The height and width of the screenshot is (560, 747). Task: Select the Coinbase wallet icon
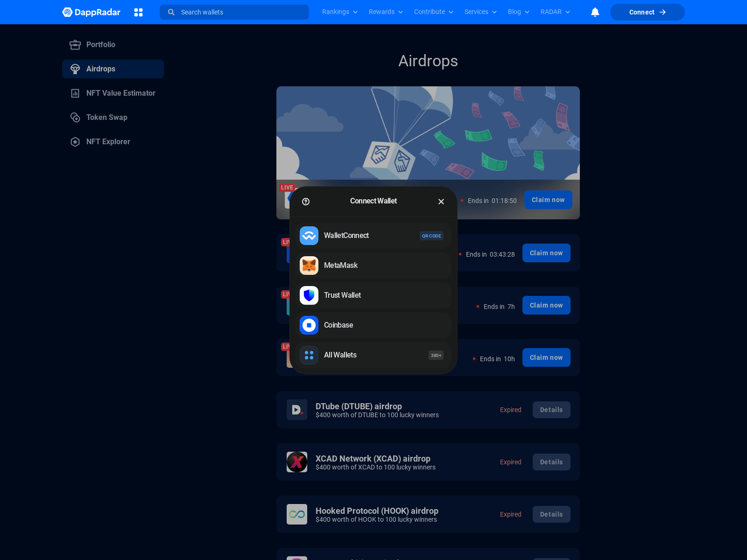pyautogui.click(x=309, y=325)
